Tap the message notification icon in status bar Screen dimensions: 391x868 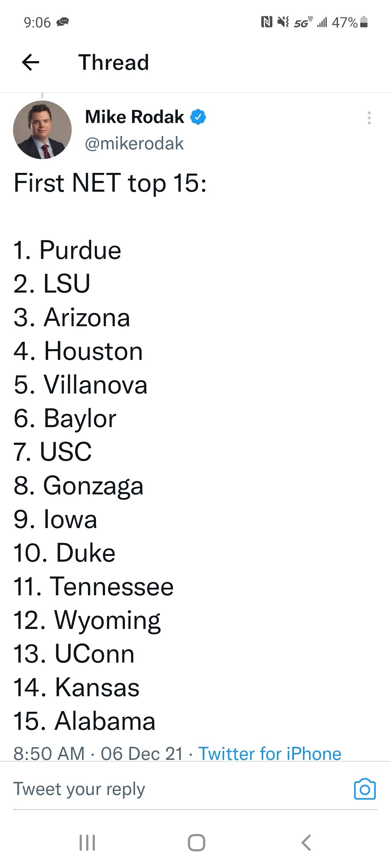pyautogui.click(x=63, y=22)
